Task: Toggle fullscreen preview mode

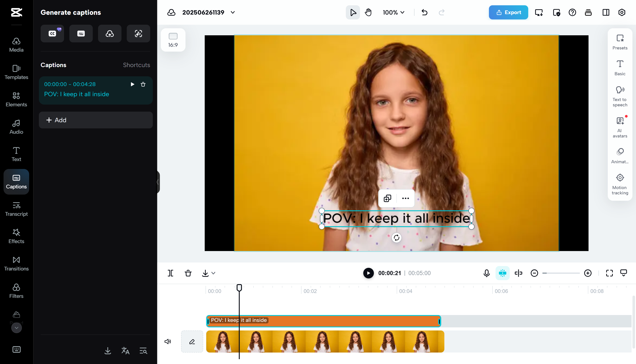Action: point(609,273)
